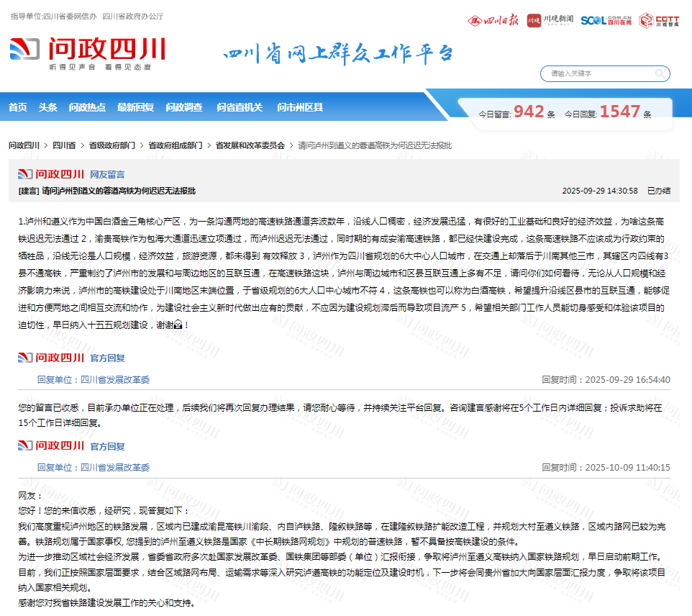Open the 省级政府部门 breadcrumb link
This screenshot has width=692, height=616.
click(112, 145)
